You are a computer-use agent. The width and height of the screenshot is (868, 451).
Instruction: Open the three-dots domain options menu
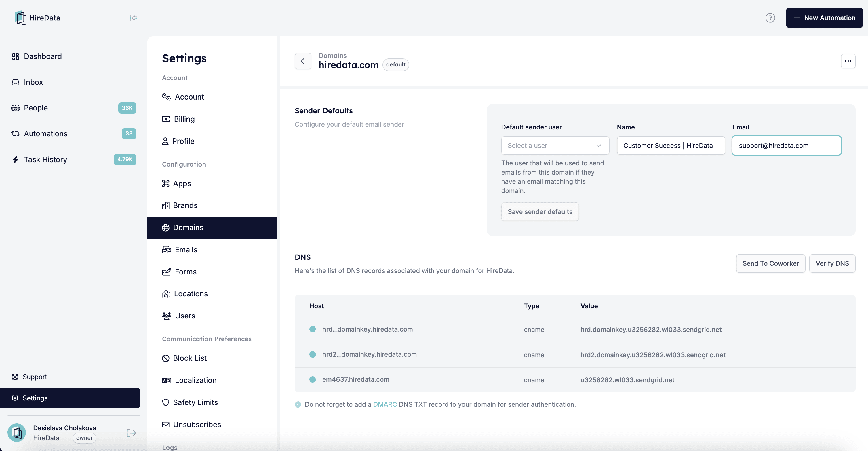[848, 61]
